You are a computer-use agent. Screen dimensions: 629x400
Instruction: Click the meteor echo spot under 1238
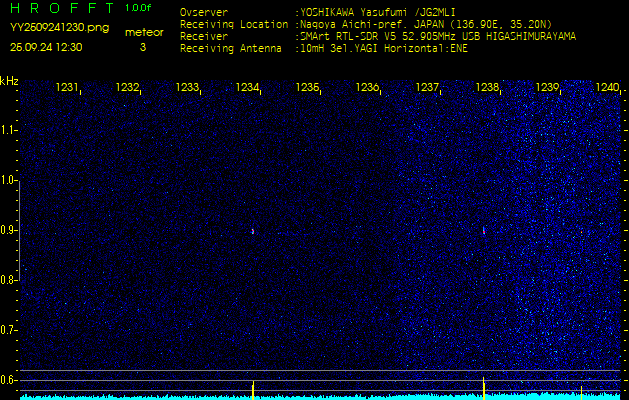pyautogui.click(x=484, y=230)
